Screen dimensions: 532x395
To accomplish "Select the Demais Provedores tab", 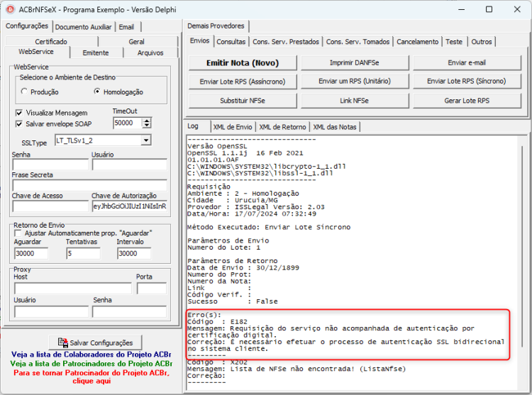I will click(x=216, y=26).
